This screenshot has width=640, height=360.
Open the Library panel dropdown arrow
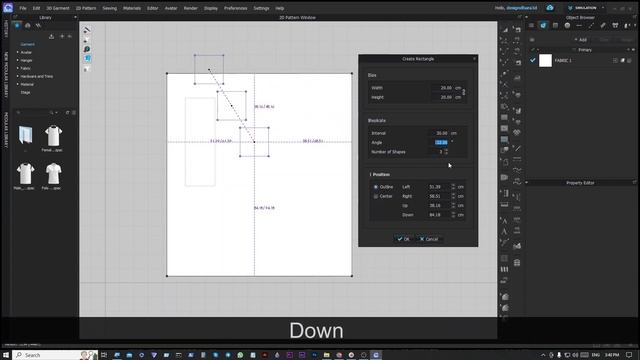[76, 18]
